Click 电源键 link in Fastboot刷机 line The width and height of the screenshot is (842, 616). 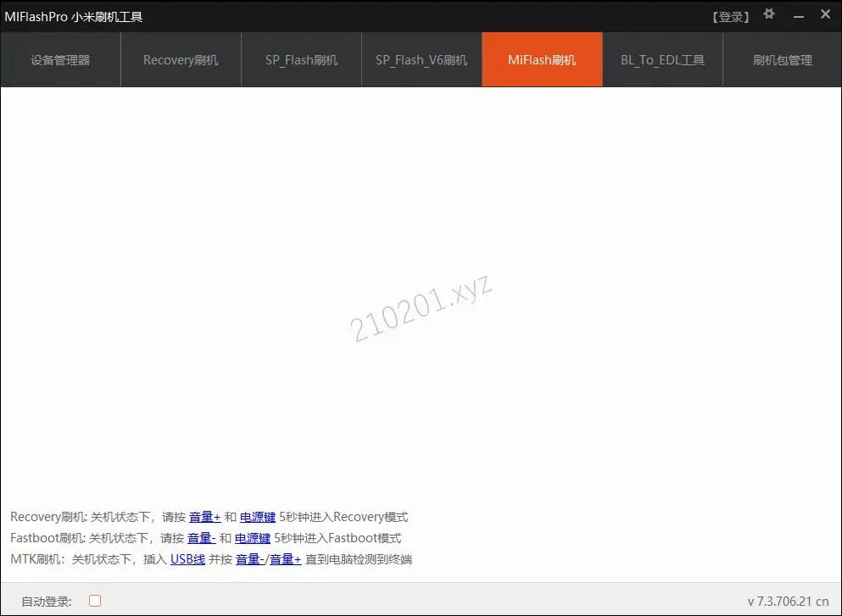(x=253, y=538)
